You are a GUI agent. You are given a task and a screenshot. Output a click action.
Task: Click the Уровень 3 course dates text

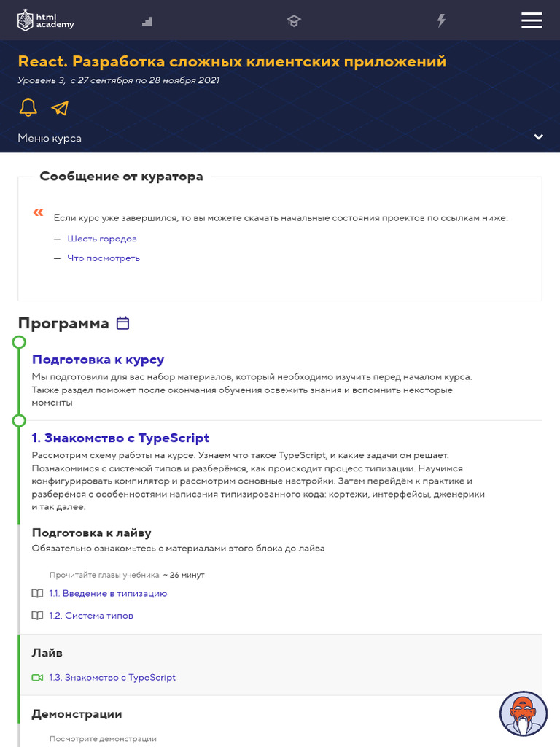(x=119, y=80)
